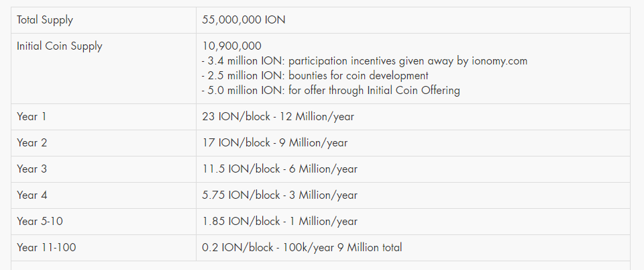Click the Total Supply label cell
Image resolution: width=644 pixels, height=270 pixels.
103,20
